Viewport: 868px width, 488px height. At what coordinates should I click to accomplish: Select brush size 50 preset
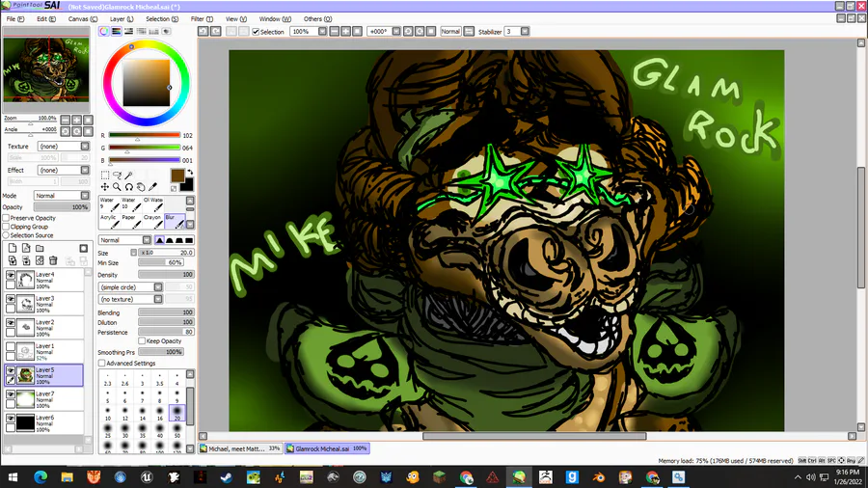click(177, 431)
